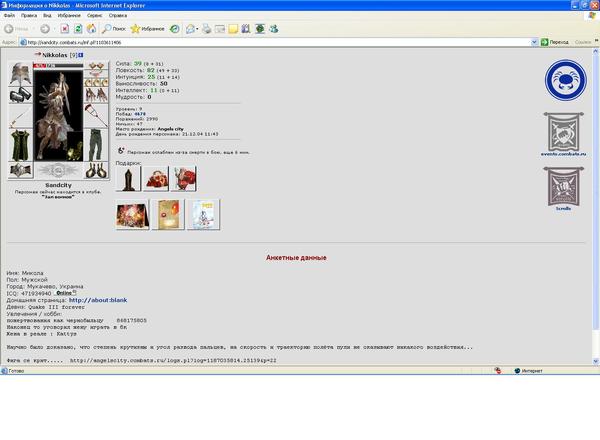The height and width of the screenshot is (440, 600).
Task: Click the Sandcity location label
Action: pos(58,185)
